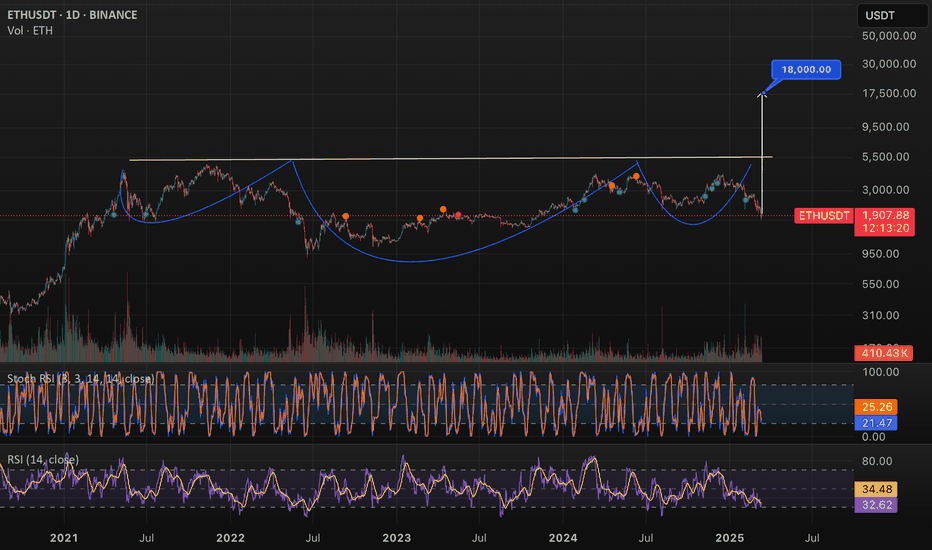Select the white vertical projection arrow line
932x550 pixels.
point(762,153)
